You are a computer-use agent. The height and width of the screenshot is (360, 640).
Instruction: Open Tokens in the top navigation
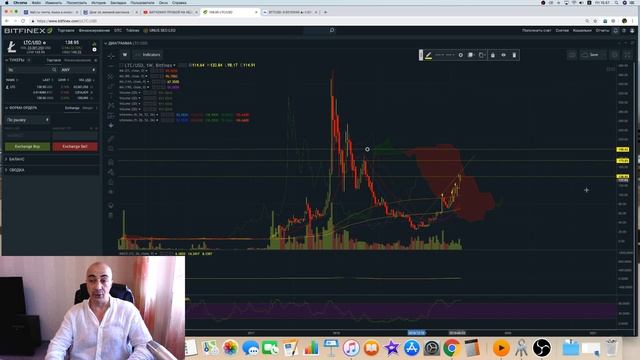(x=132, y=31)
